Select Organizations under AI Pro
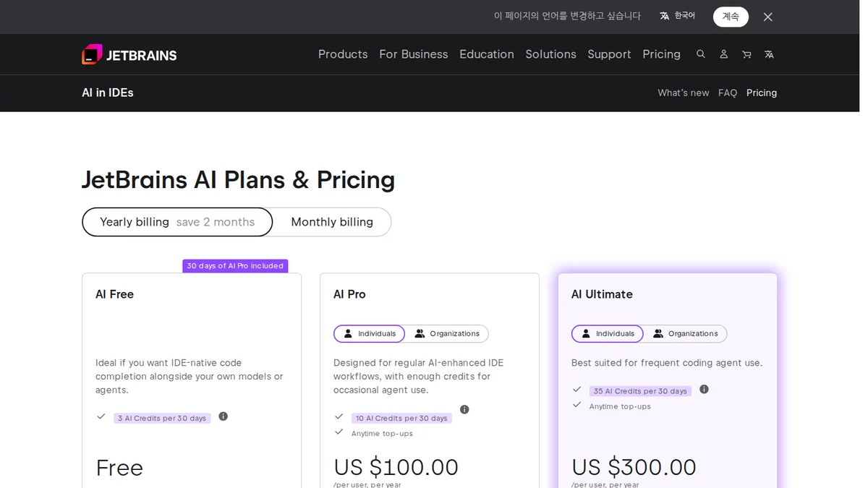The image size is (868, 488). point(447,333)
